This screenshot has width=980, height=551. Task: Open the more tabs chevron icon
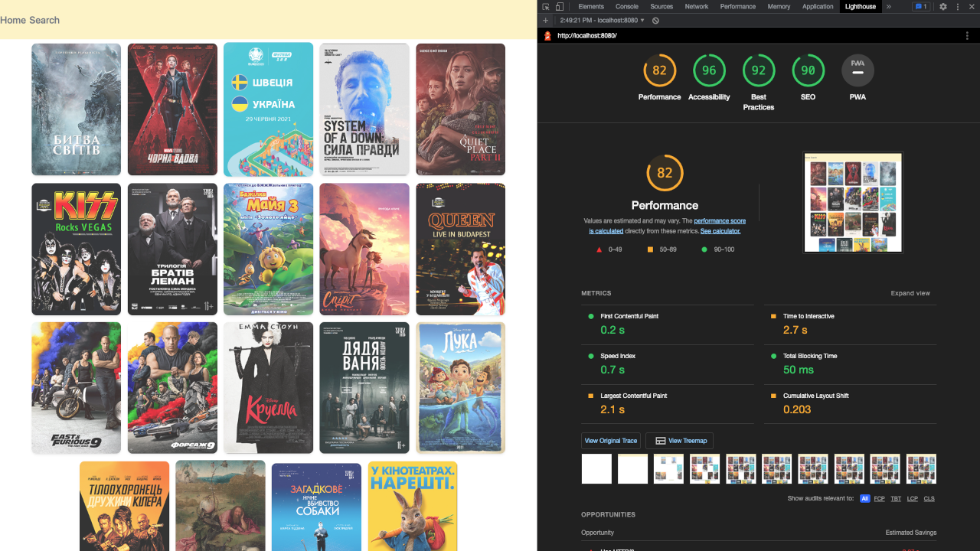(x=889, y=6)
